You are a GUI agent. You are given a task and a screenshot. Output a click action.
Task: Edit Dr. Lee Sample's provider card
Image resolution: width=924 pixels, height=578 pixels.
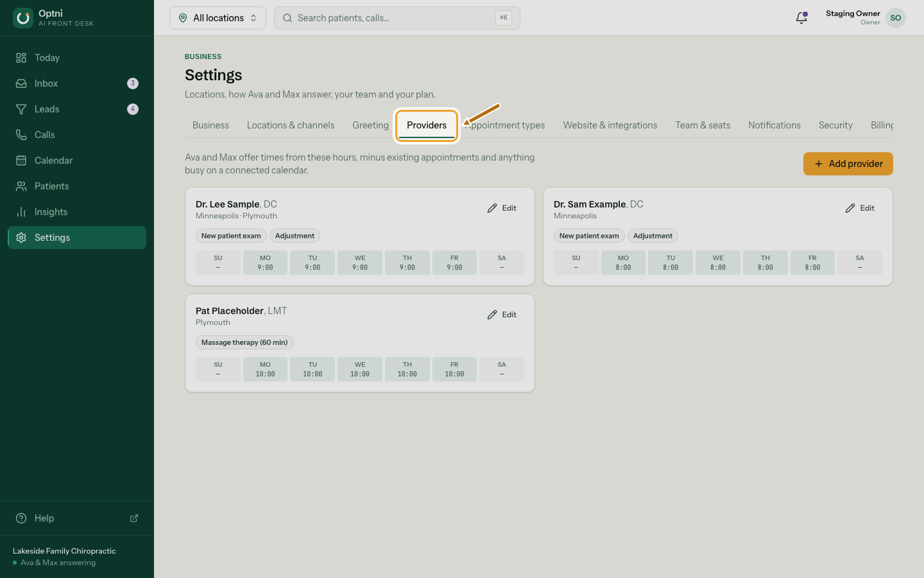tap(502, 208)
